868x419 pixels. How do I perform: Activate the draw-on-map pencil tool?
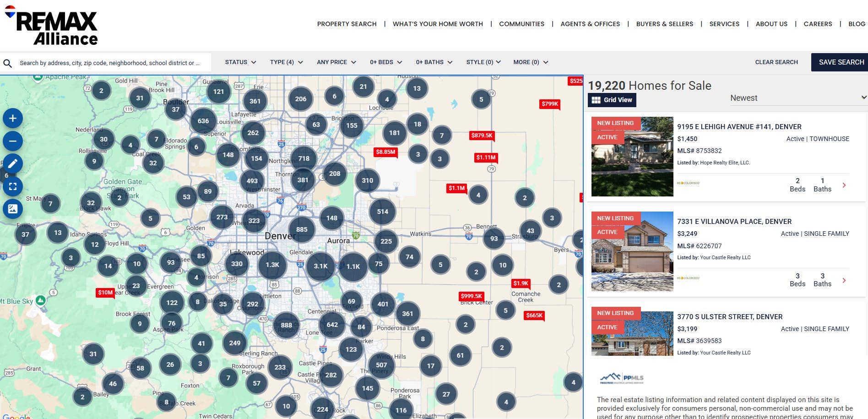click(13, 163)
